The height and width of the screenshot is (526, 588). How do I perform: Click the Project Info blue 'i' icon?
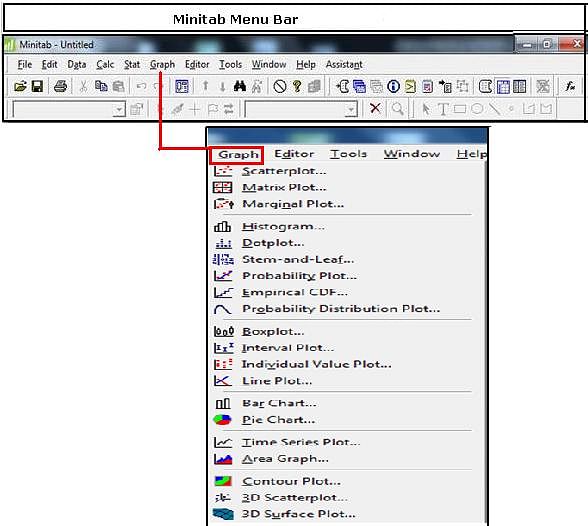click(x=393, y=87)
